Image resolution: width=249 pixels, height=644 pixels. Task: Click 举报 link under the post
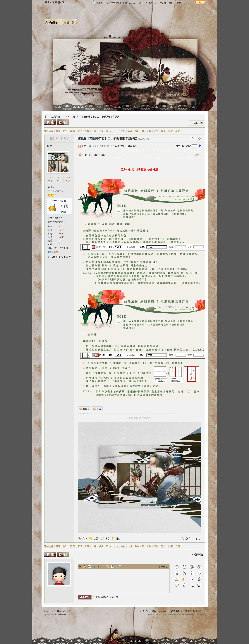point(198,538)
